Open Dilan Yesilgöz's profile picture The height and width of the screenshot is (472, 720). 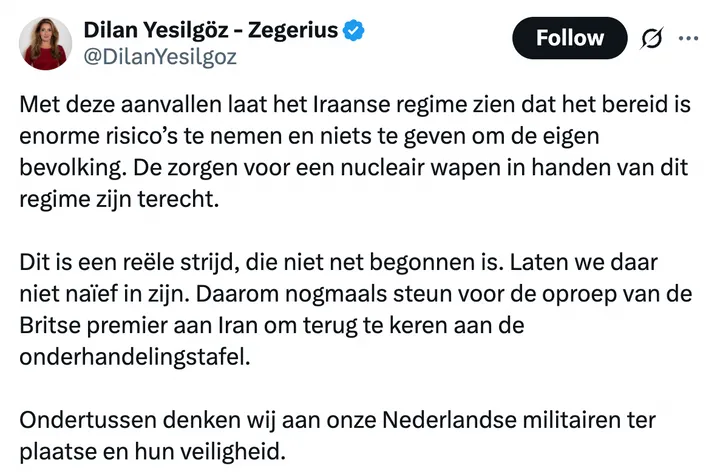(44, 44)
